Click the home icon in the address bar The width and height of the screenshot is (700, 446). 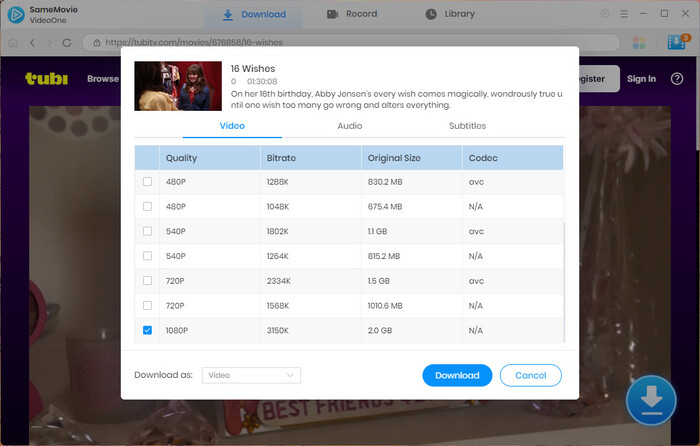pos(12,43)
